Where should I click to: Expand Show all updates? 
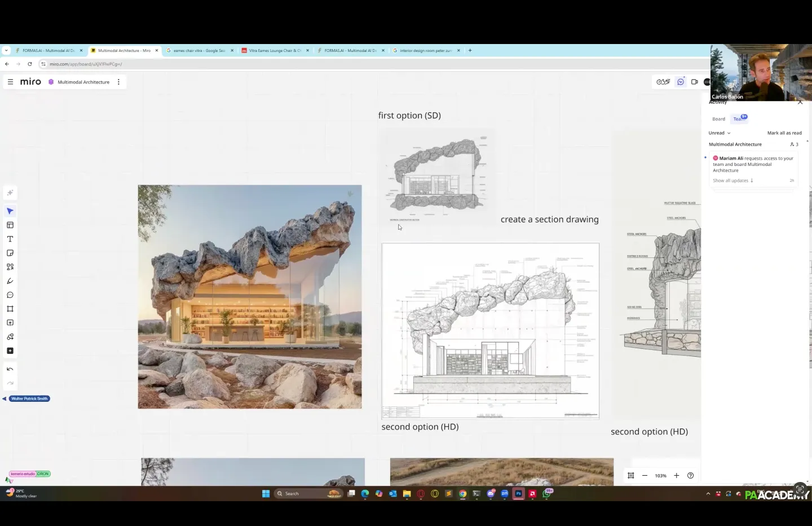(x=732, y=181)
